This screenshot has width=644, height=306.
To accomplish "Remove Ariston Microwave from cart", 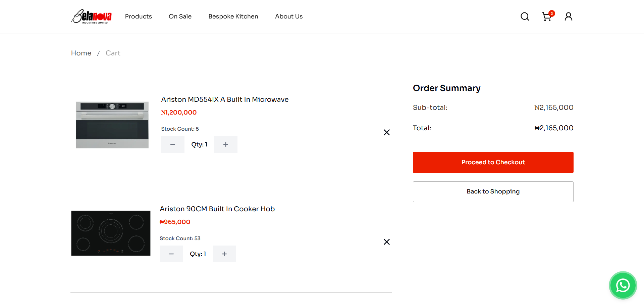I will pos(386,132).
